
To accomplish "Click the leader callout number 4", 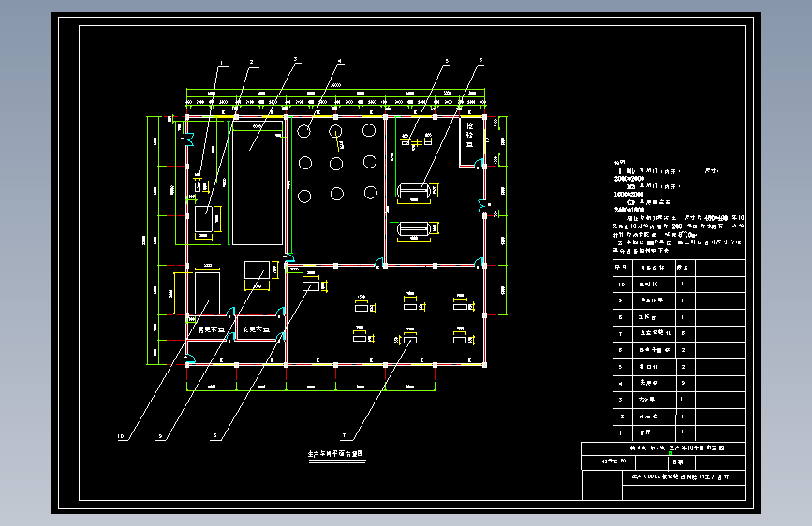I will tap(340, 61).
